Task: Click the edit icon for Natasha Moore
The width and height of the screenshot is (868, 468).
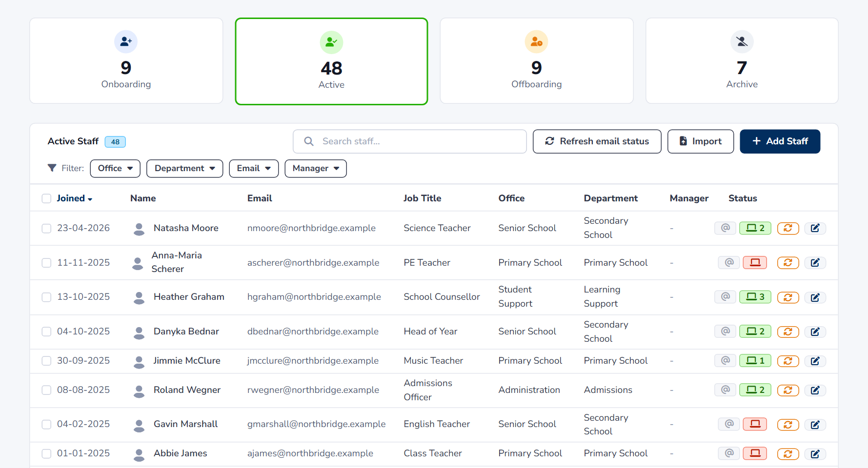Action: tap(815, 228)
